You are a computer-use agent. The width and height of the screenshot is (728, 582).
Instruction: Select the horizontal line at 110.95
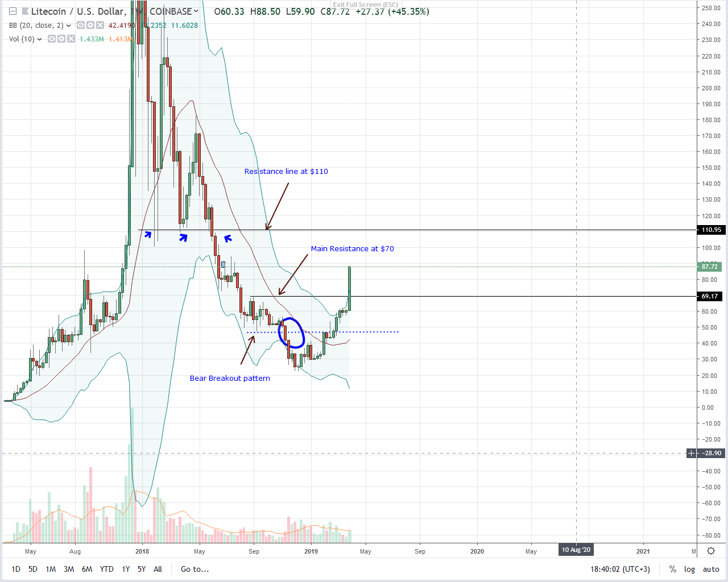418,230
